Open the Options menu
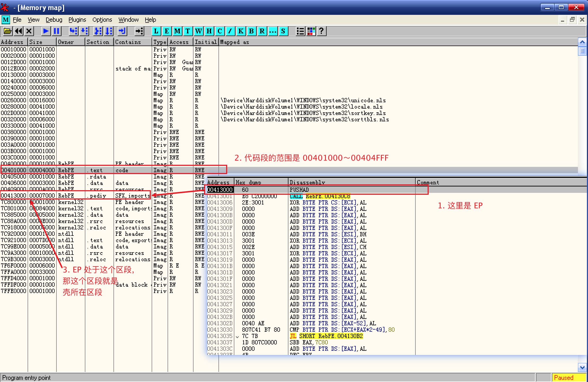The image size is (588, 382). pos(102,20)
